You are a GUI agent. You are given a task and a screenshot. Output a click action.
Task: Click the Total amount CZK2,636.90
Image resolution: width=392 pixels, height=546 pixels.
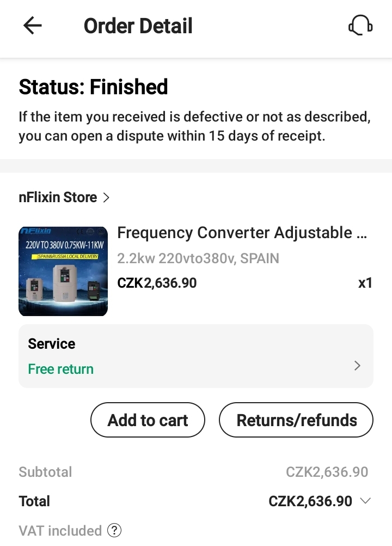pos(310,501)
